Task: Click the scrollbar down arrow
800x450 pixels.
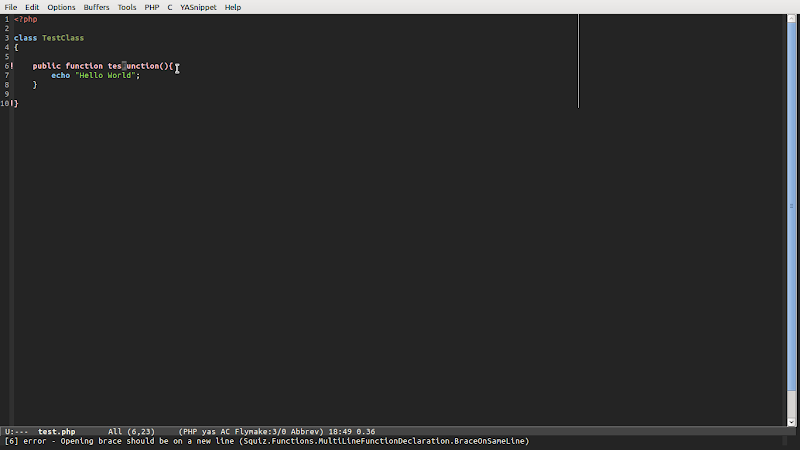Action: (x=791, y=422)
